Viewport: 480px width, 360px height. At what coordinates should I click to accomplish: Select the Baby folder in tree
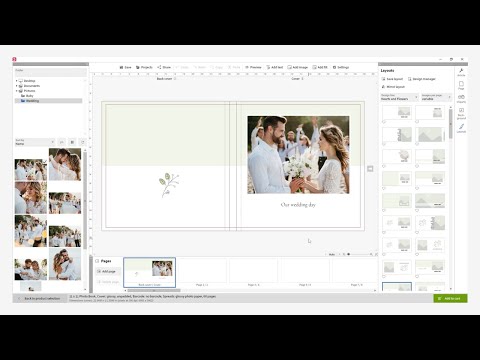pyautogui.click(x=27, y=96)
